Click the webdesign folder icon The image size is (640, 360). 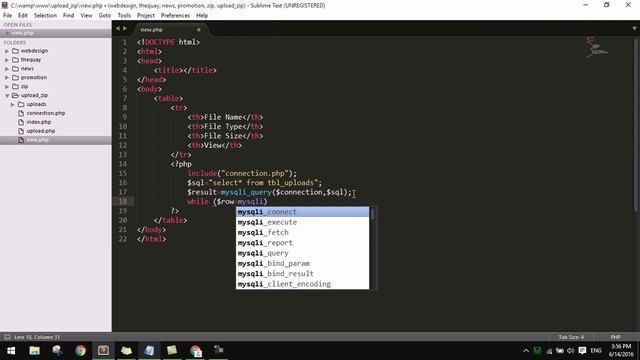pyautogui.click(x=16, y=51)
